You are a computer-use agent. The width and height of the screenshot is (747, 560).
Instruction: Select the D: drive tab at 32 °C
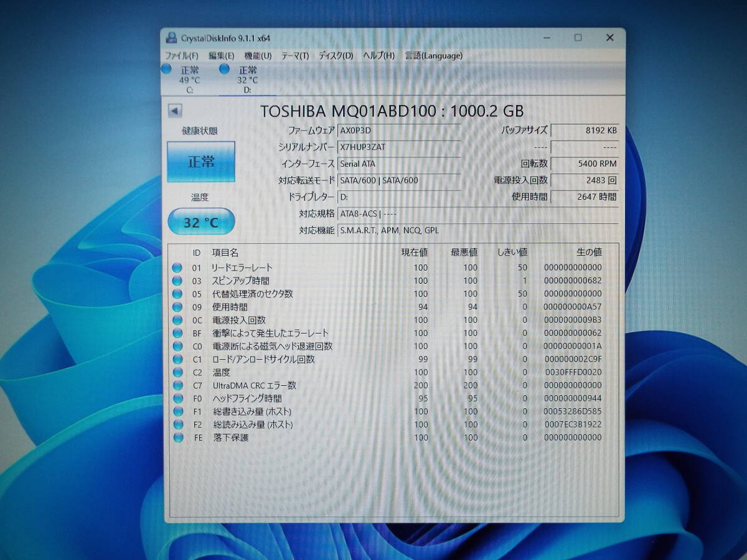pyautogui.click(x=247, y=80)
